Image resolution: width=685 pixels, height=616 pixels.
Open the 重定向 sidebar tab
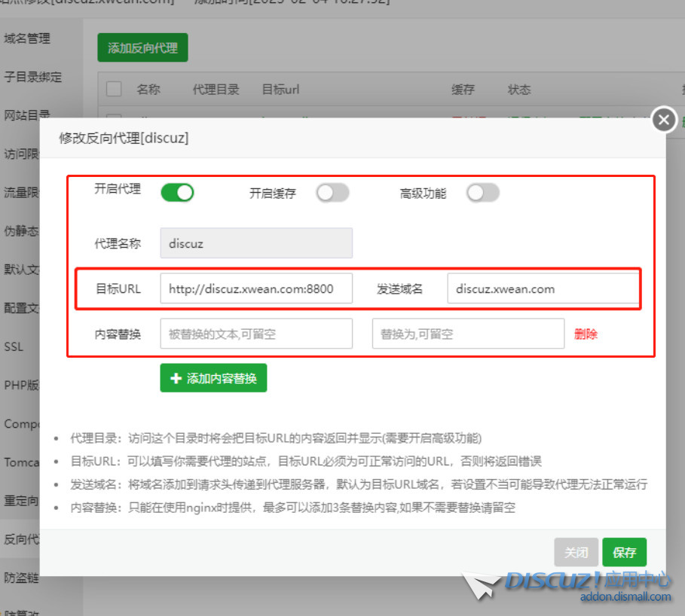21,500
